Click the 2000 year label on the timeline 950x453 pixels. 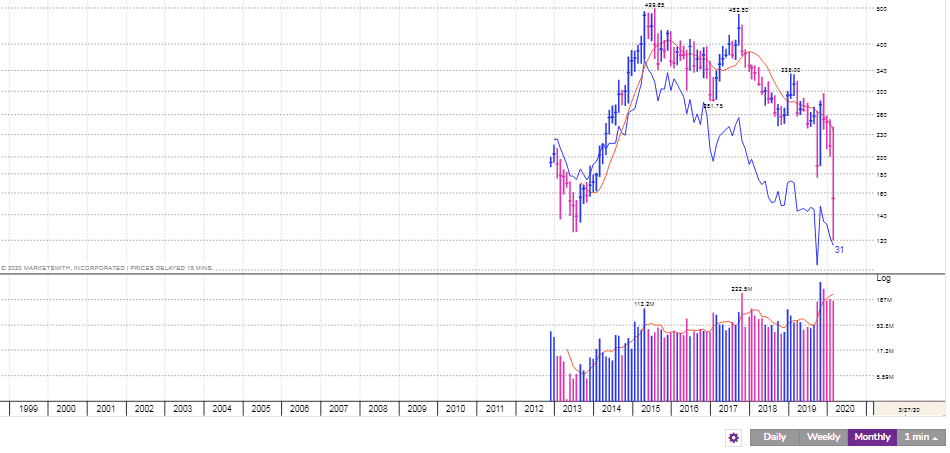pyautogui.click(x=66, y=409)
